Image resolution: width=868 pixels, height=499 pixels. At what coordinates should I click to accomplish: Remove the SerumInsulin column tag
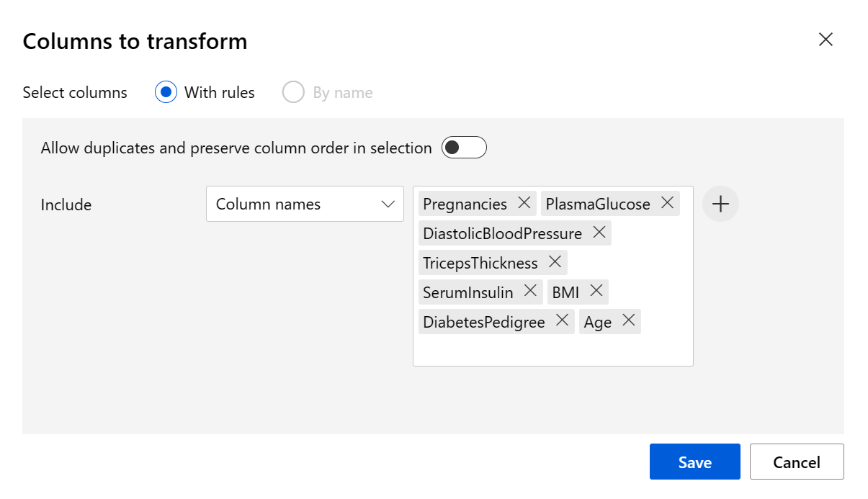coord(530,292)
